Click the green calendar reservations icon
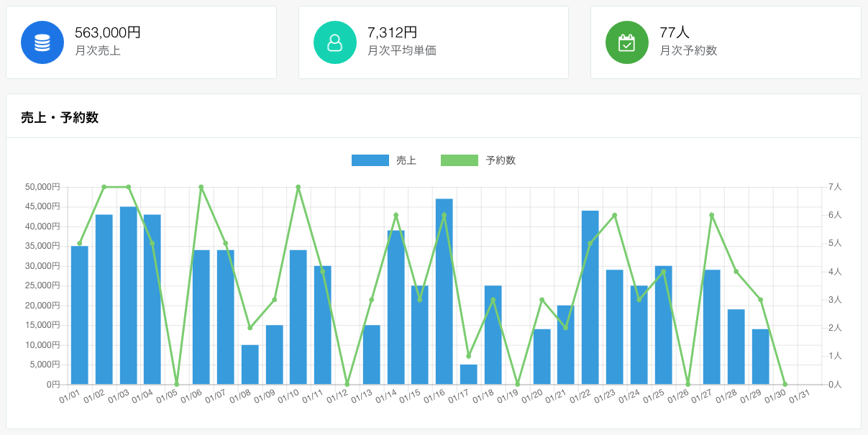868x435 pixels. (626, 42)
